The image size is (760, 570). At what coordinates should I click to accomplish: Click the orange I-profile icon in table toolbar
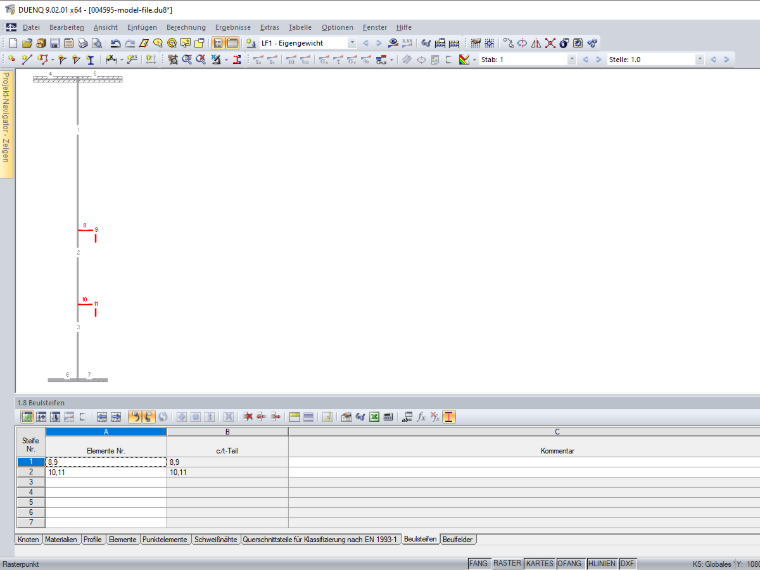coord(449,417)
